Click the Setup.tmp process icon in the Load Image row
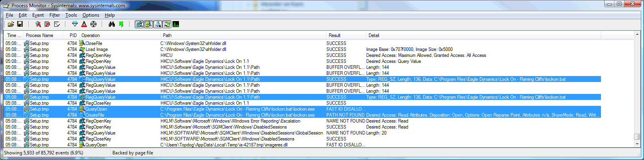This screenshot has height=160, width=644. coord(27,49)
